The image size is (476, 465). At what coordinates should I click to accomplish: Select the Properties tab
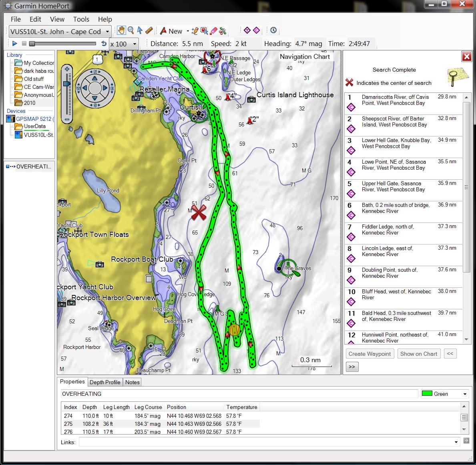point(72,381)
